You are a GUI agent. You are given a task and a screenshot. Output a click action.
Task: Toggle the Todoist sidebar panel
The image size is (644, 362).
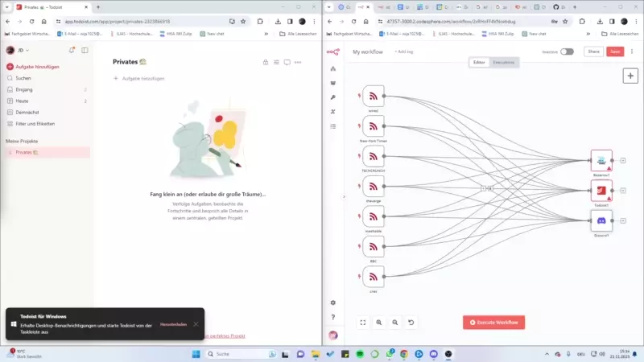pyautogui.click(x=85, y=50)
